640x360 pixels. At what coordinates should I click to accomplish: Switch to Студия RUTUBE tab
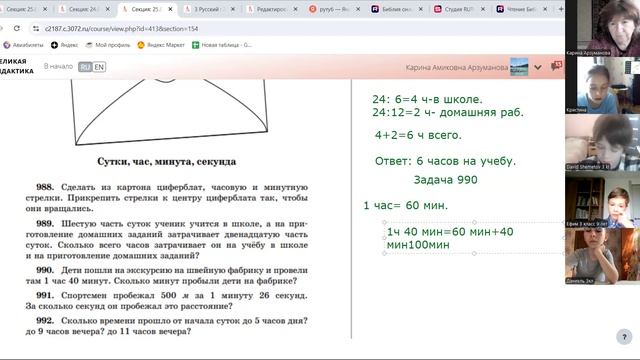coord(459,9)
